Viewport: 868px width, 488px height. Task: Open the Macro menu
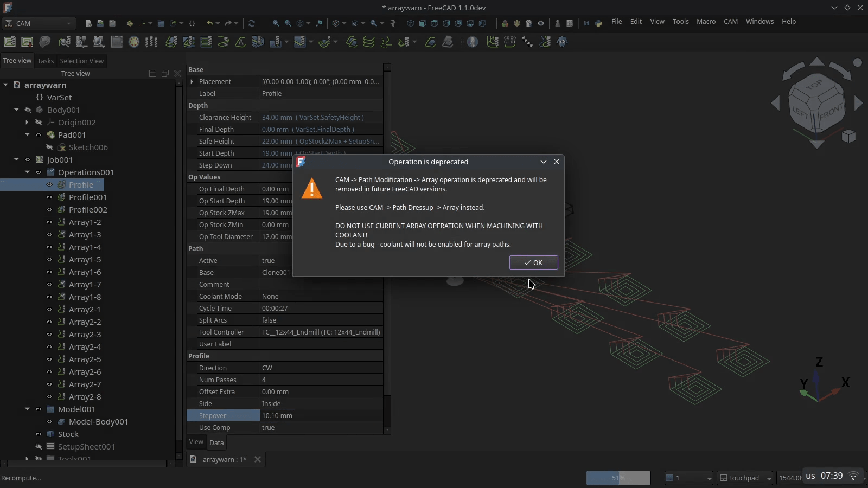tap(705, 22)
